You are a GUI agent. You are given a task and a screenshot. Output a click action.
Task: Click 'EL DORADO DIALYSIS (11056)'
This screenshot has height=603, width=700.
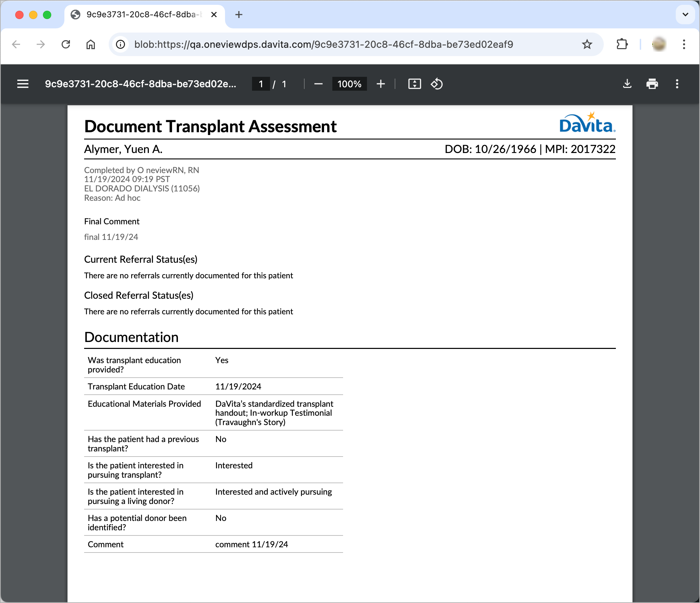tap(142, 188)
